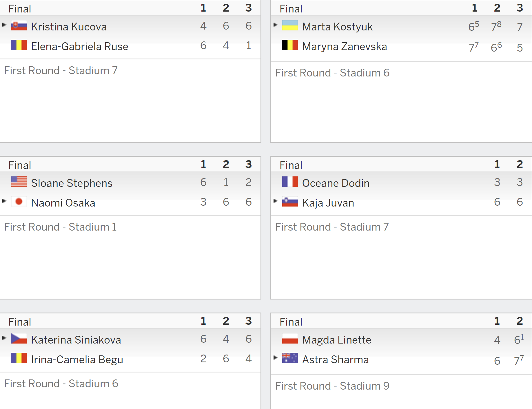Click the Romania flag next to Elena-Gabriela Ruse
The width and height of the screenshot is (532, 409).
19,45
